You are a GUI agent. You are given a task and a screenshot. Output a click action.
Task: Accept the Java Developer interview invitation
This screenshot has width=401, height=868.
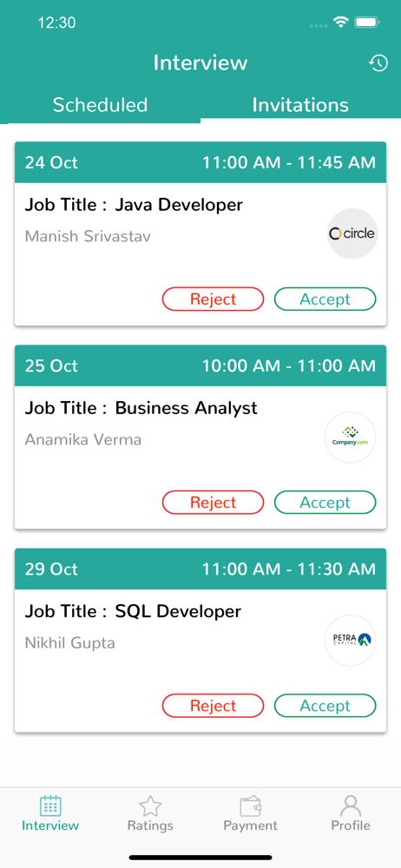pyautogui.click(x=325, y=299)
